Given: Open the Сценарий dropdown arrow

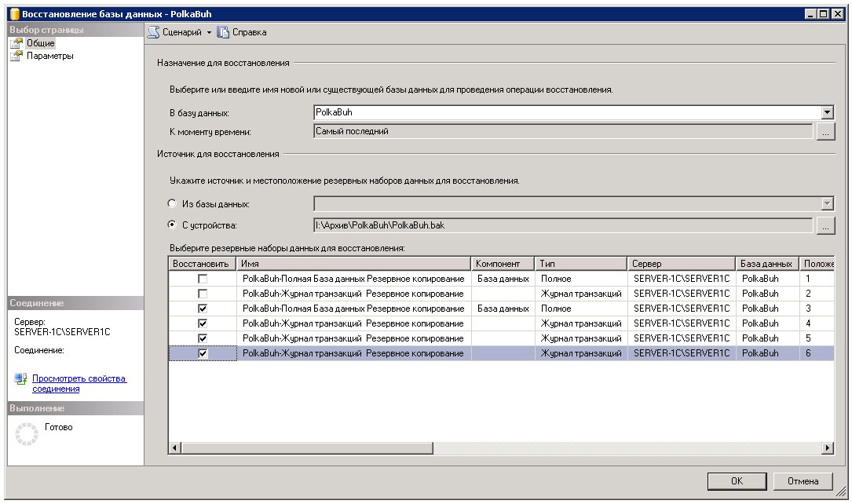Looking at the screenshot, I should point(209,33).
